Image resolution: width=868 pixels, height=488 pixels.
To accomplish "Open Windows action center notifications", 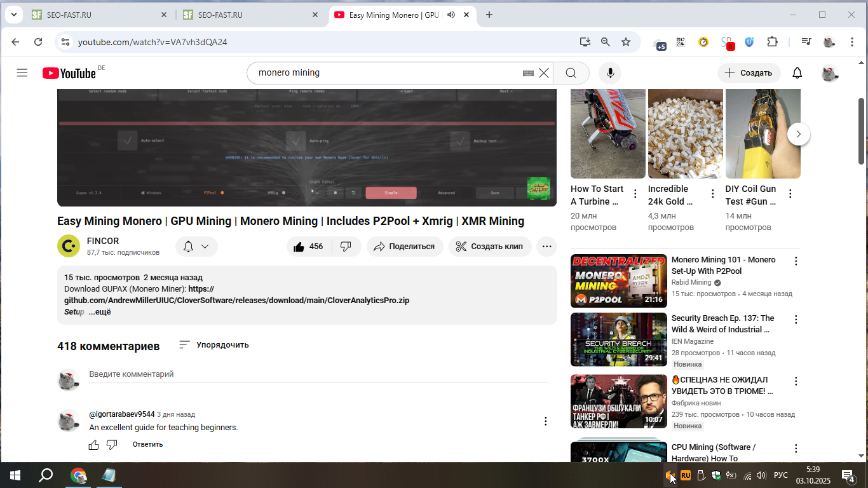I will tap(848, 475).
